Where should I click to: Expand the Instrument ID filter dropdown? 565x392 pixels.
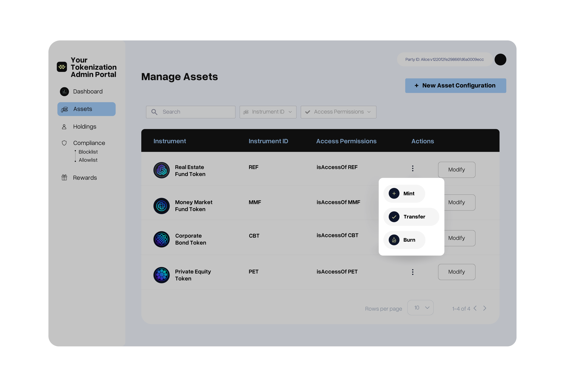click(x=268, y=112)
